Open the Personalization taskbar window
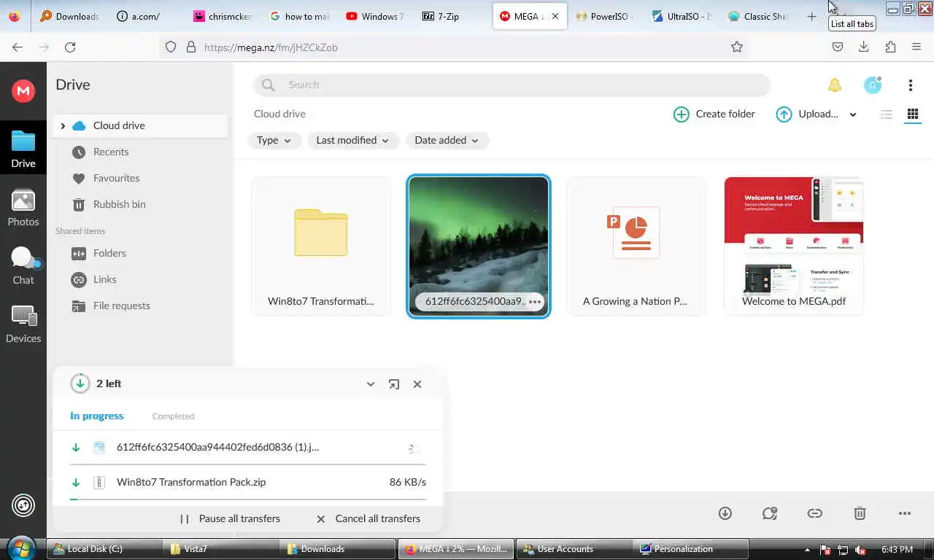The image size is (934, 560). [690, 550]
